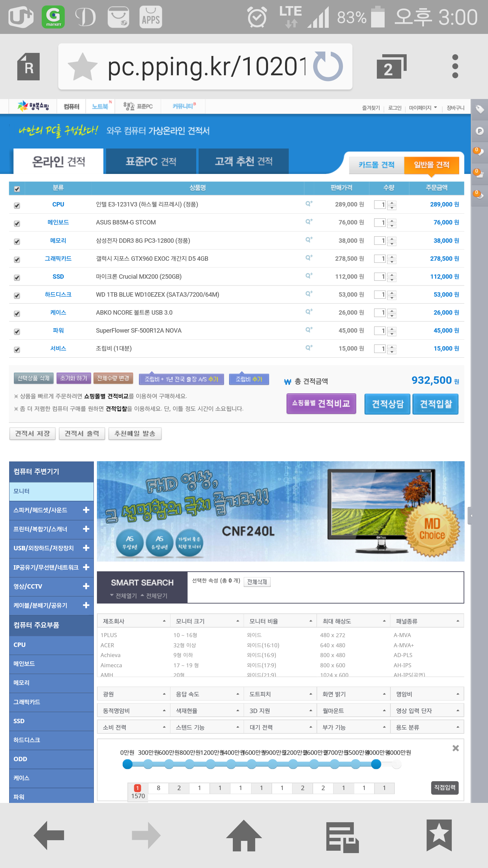This screenshot has height=868, width=488.
Task: Tap the reader mode R icon
Action: tap(28, 66)
